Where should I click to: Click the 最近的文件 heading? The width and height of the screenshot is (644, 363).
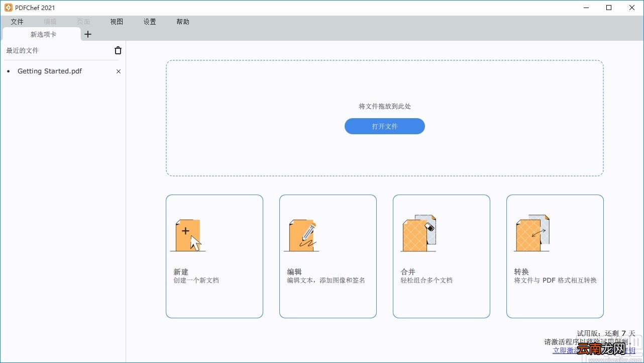click(x=22, y=50)
